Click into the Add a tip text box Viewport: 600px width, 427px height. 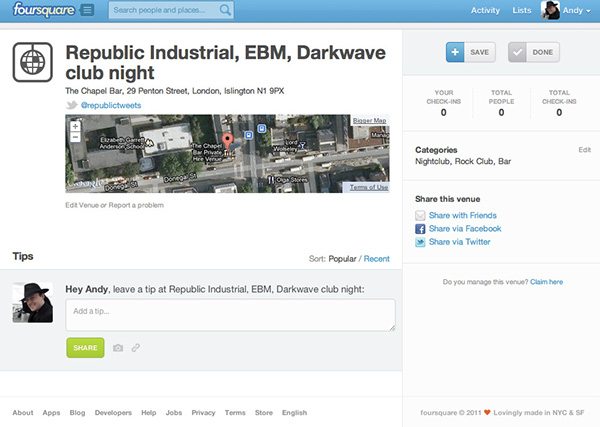230,315
